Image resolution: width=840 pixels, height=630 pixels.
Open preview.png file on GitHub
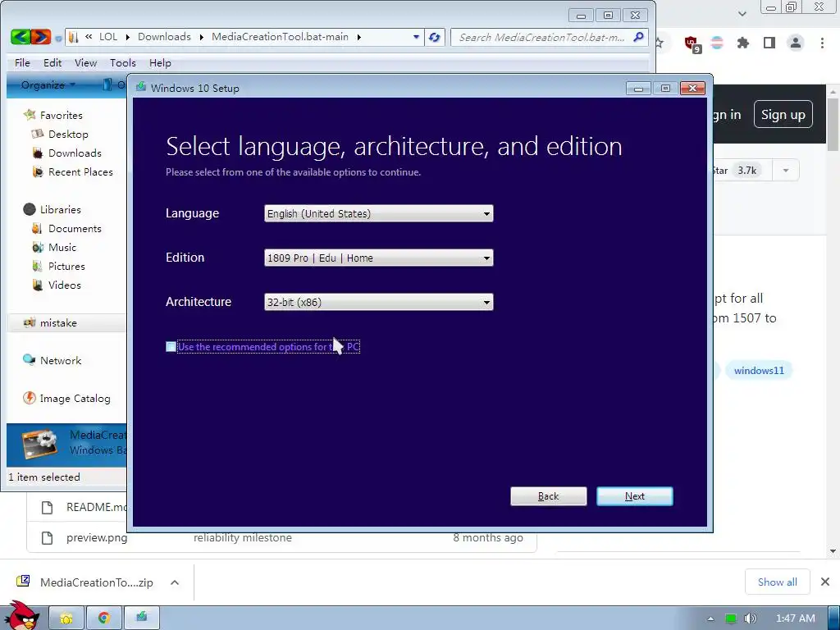(x=97, y=537)
